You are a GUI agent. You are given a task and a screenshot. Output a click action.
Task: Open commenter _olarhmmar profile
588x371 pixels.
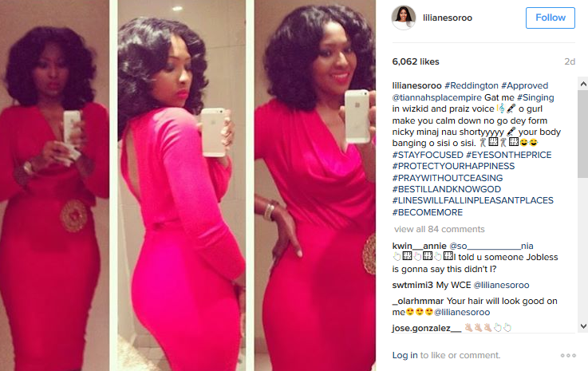418,302
